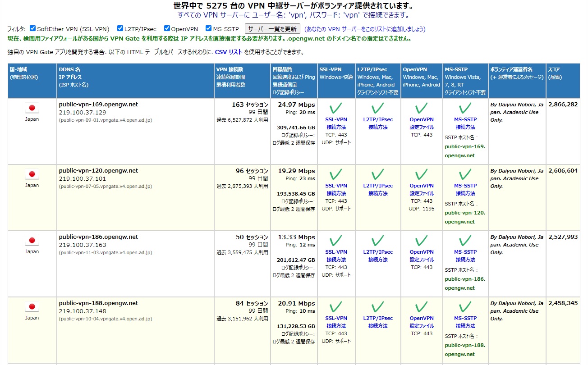Viewport: 588px width, 365px height.
Task: Click MS-SSTP green checkmark in public-vpn-169 row
Action: click(x=465, y=108)
